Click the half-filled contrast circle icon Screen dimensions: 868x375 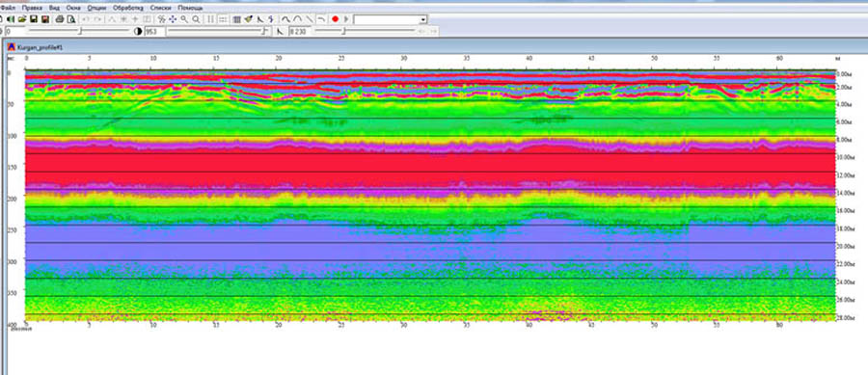tap(138, 32)
